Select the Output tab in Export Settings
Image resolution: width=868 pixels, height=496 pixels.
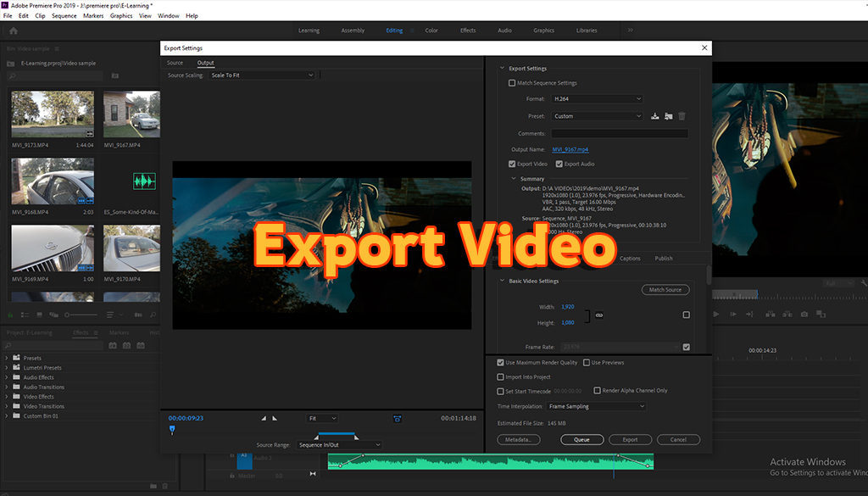(x=205, y=63)
